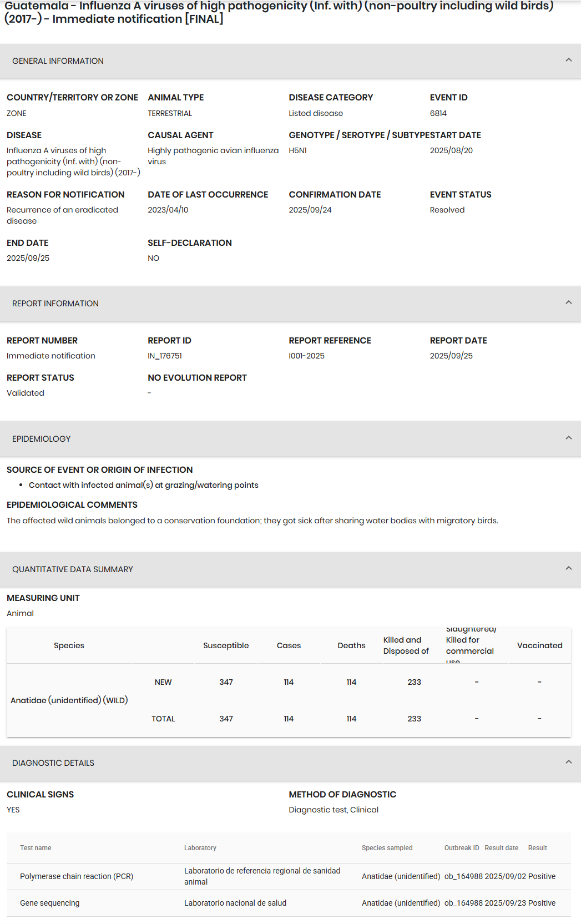Screen dimensions: 581x924
Task: Collapse the Diagnostic Details section chevron
Action: [x=568, y=762]
